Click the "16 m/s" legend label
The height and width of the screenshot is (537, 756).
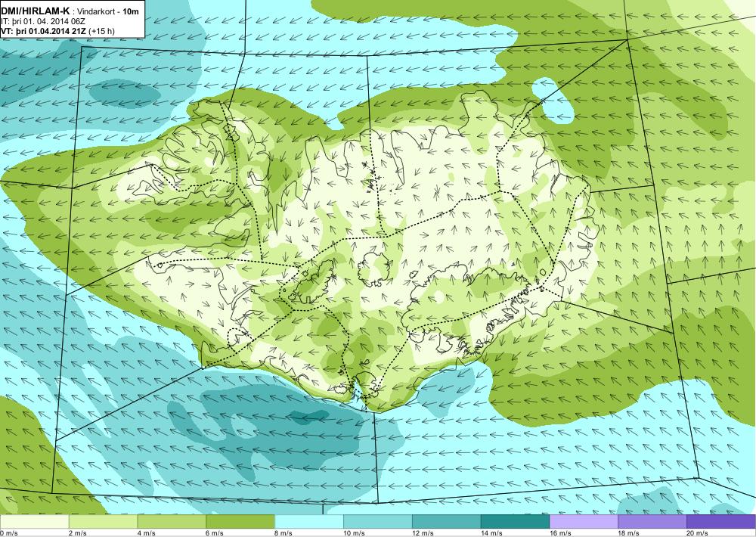click(x=560, y=533)
